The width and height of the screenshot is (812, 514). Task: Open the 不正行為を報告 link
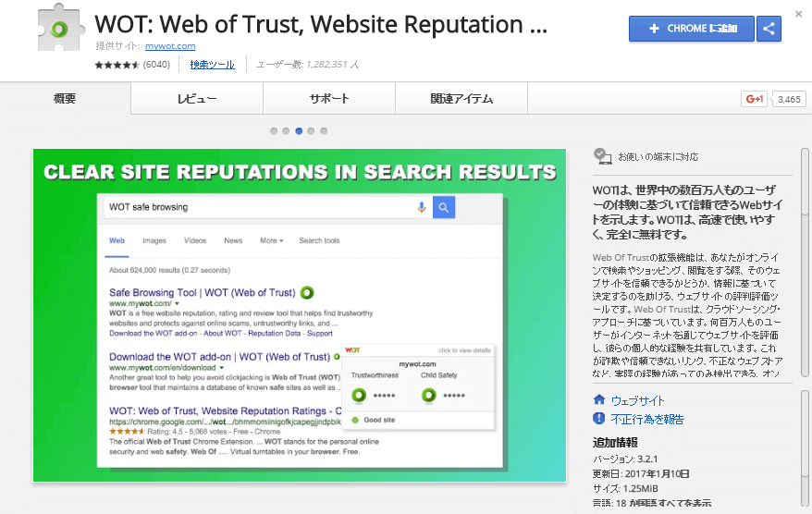647,419
